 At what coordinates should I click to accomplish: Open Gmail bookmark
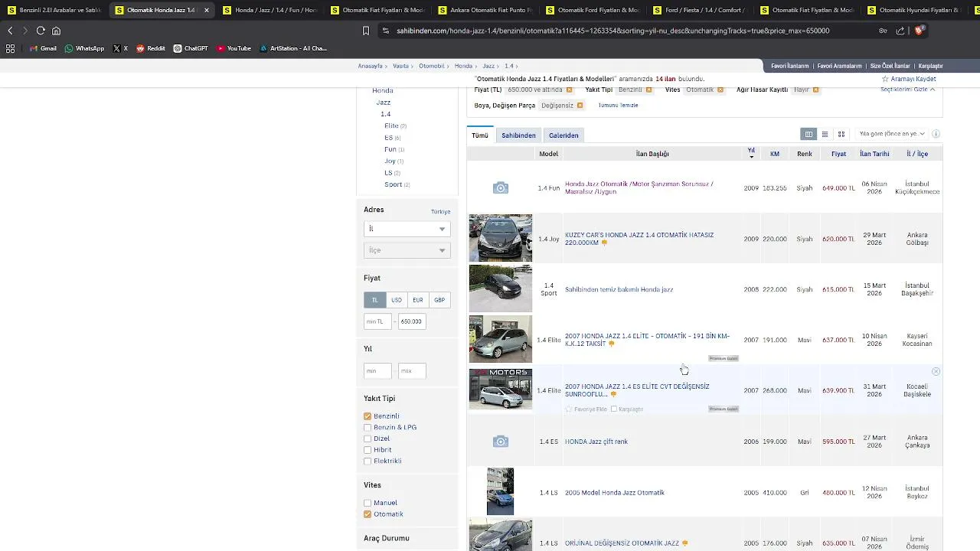point(43,48)
